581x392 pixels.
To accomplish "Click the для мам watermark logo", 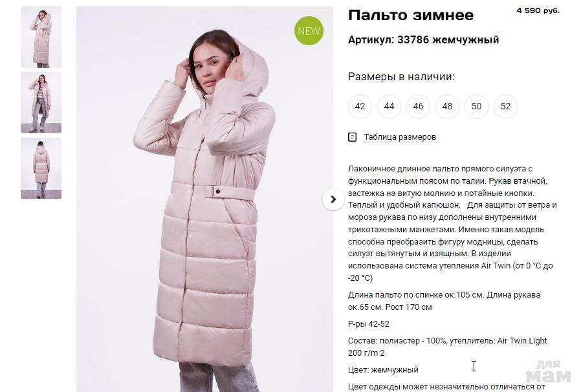I will coord(548,371).
